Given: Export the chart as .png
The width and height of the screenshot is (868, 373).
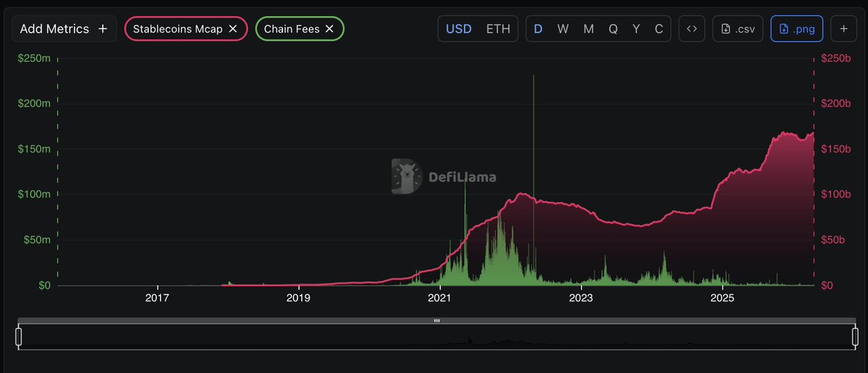Looking at the screenshot, I should pyautogui.click(x=796, y=29).
